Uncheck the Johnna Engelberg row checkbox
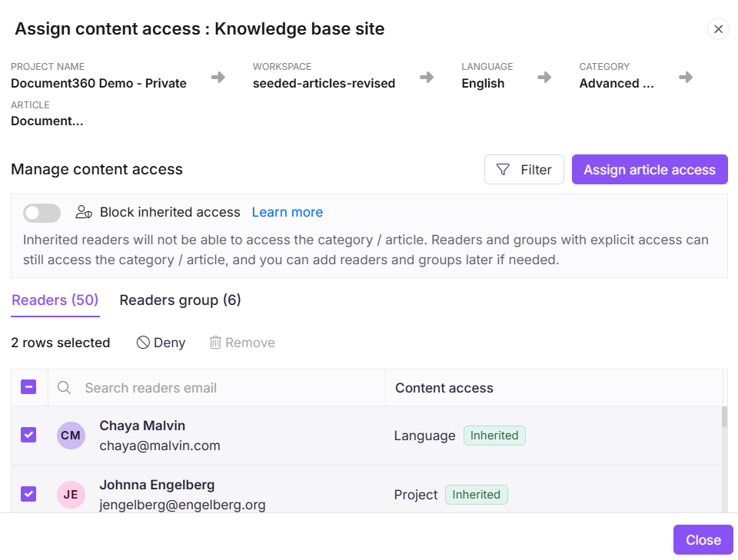The height and width of the screenshot is (560, 738). click(x=28, y=494)
